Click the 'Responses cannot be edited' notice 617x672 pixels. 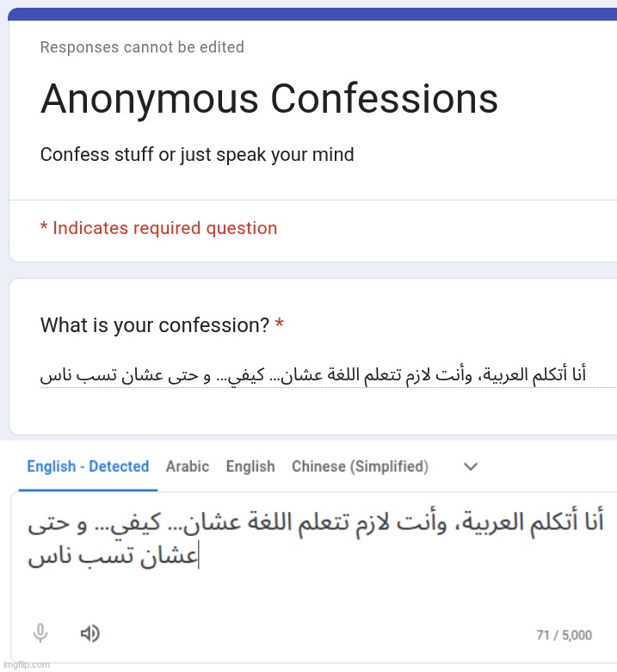point(142,47)
